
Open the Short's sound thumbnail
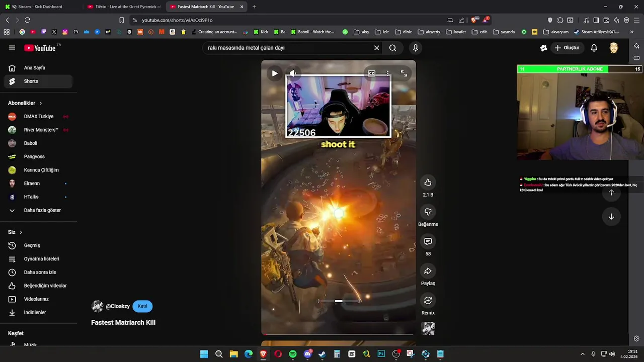coord(428,329)
